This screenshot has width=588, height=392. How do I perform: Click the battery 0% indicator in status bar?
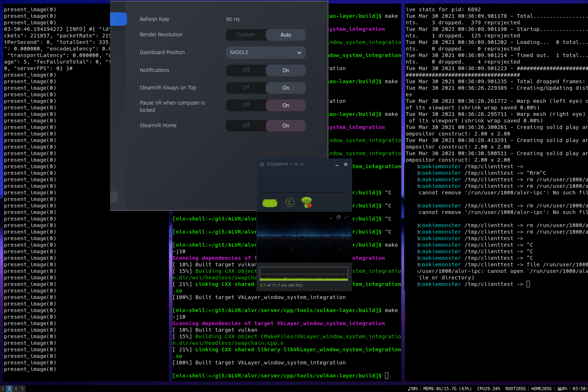point(562,389)
